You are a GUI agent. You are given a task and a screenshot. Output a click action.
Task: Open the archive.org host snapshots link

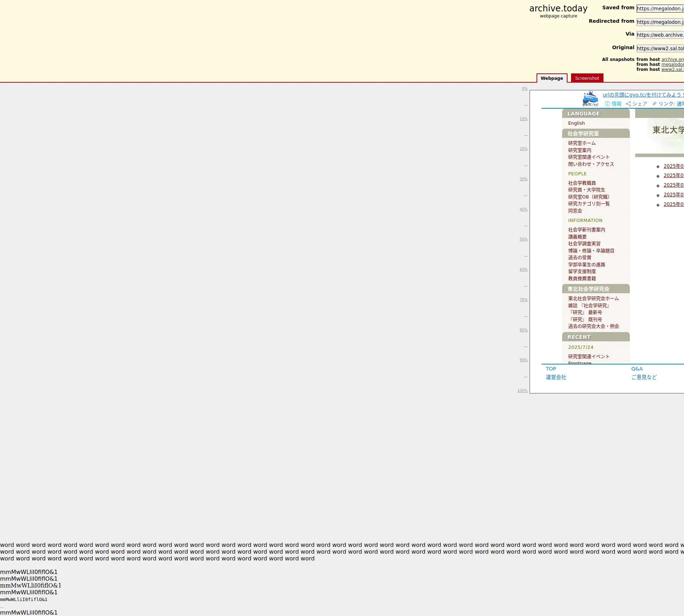[x=672, y=59]
